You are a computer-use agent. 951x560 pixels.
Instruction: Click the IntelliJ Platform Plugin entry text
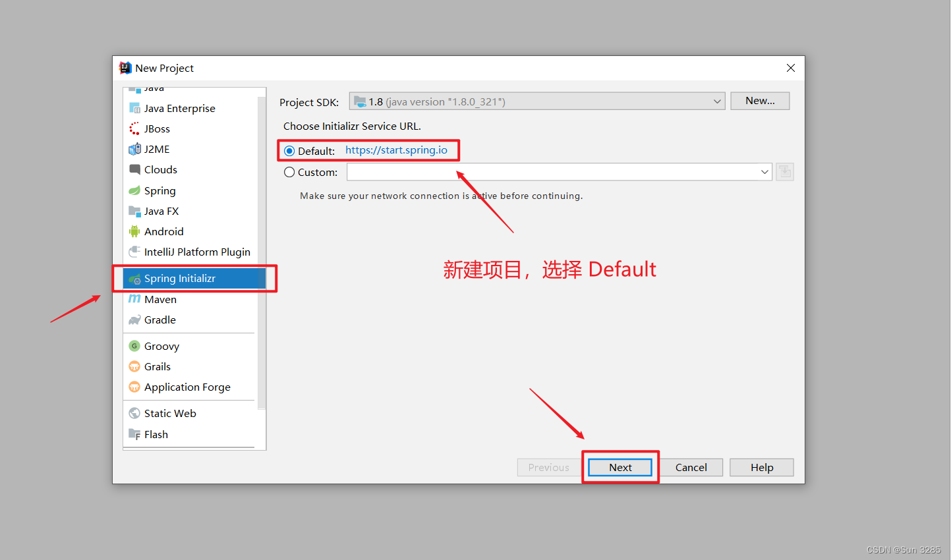tap(197, 252)
